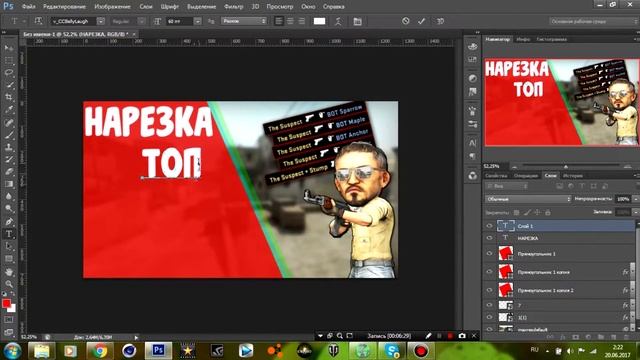640x360 pixels.
Task: Toggle visibility of Прямоугольник 1 копия layer
Action: pyautogui.click(x=489, y=272)
